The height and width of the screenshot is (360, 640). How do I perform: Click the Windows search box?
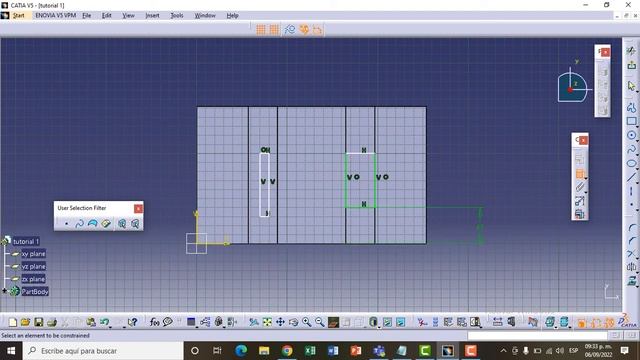click(x=103, y=351)
